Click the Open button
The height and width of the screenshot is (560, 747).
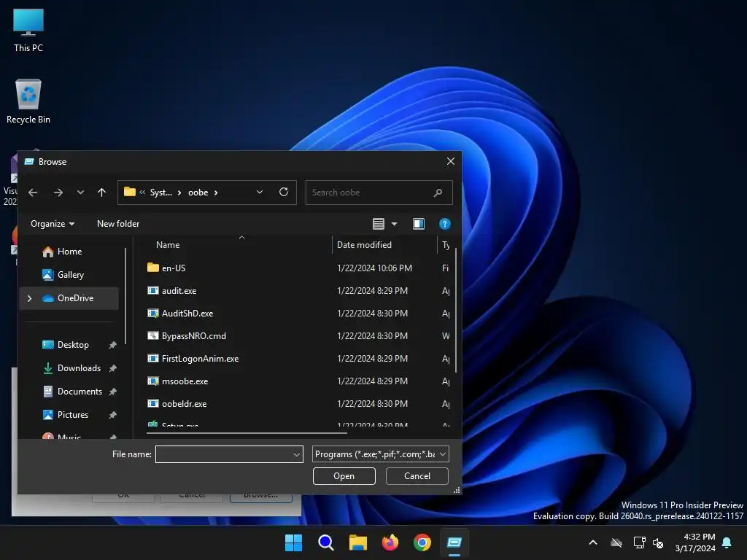344,476
